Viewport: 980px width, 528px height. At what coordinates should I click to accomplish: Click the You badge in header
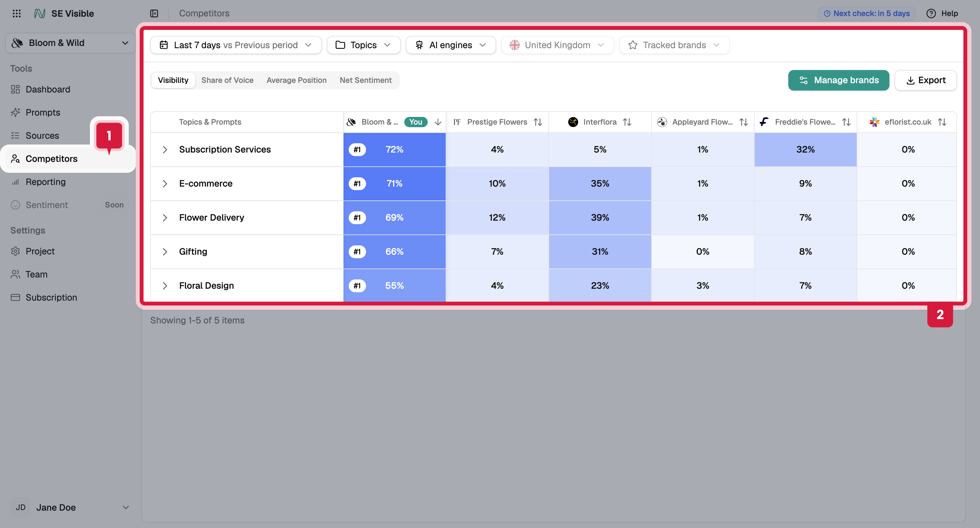416,122
